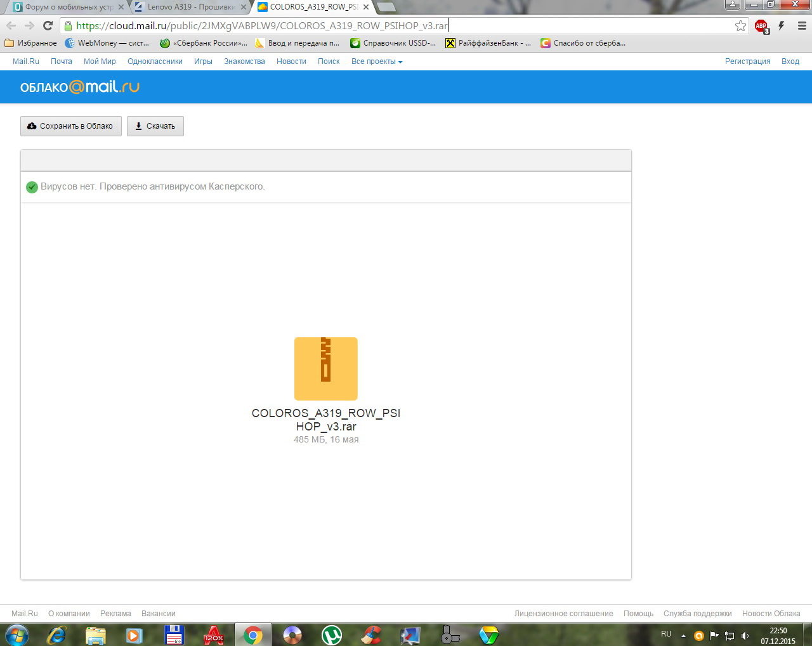Image resolution: width=812 pixels, height=646 pixels.
Task: Open Internet Explorer from the taskbar
Action: 56,635
